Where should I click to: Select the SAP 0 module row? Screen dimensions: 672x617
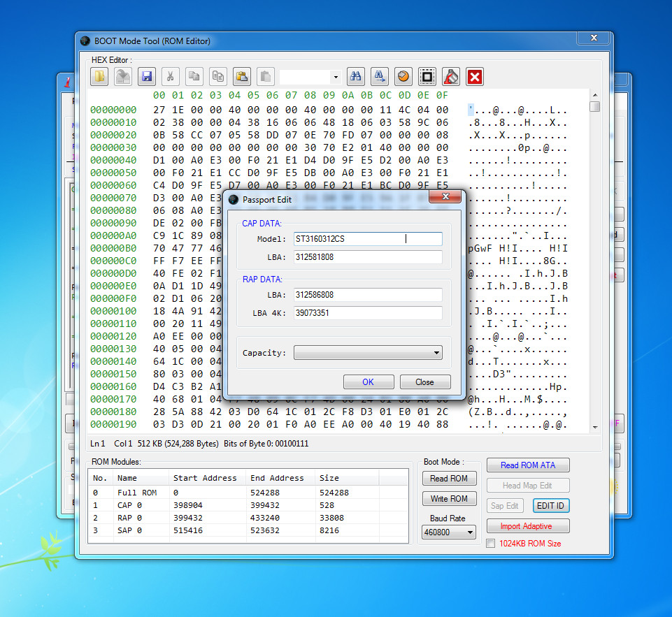(248, 530)
